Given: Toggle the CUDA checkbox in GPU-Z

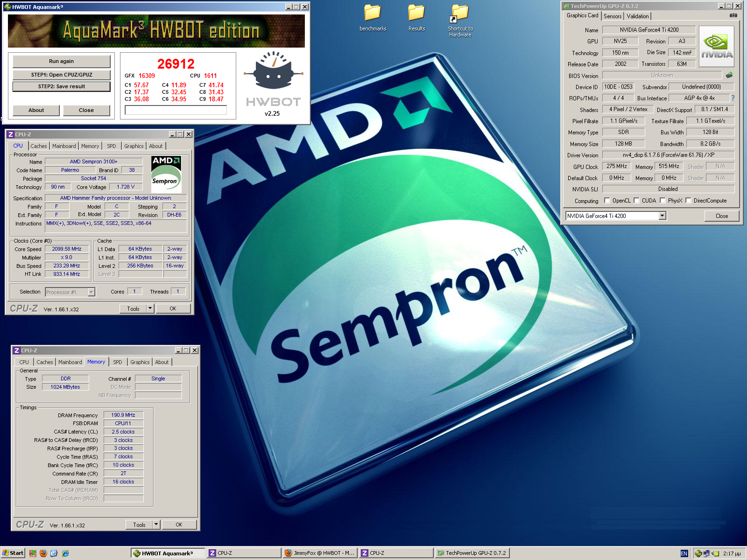Looking at the screenshot, I should pyautogui.click(x=636, y=201).
